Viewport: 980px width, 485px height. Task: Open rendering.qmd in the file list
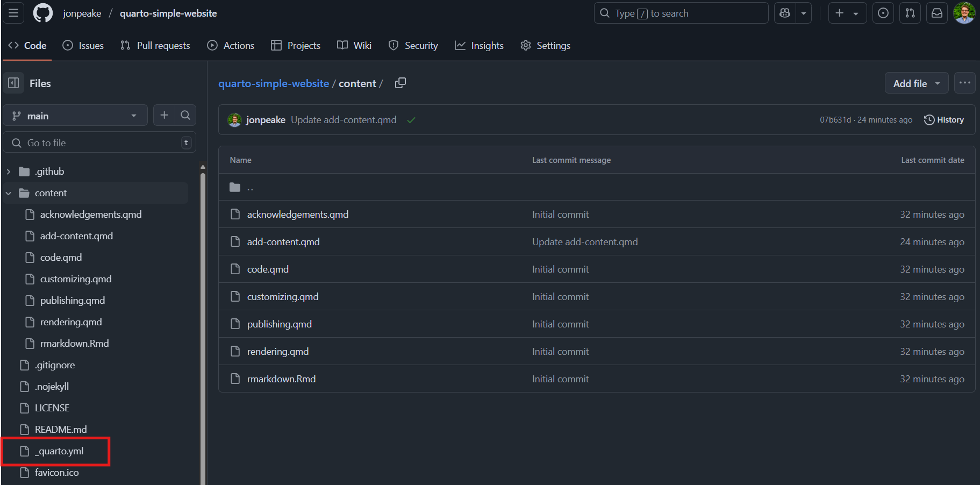[x=278, y=352]
